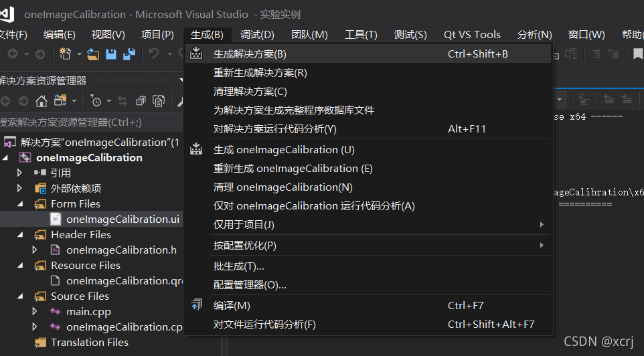Select 生成解决方案(B) menu item

pyautogui.click(x=368, y=54)
